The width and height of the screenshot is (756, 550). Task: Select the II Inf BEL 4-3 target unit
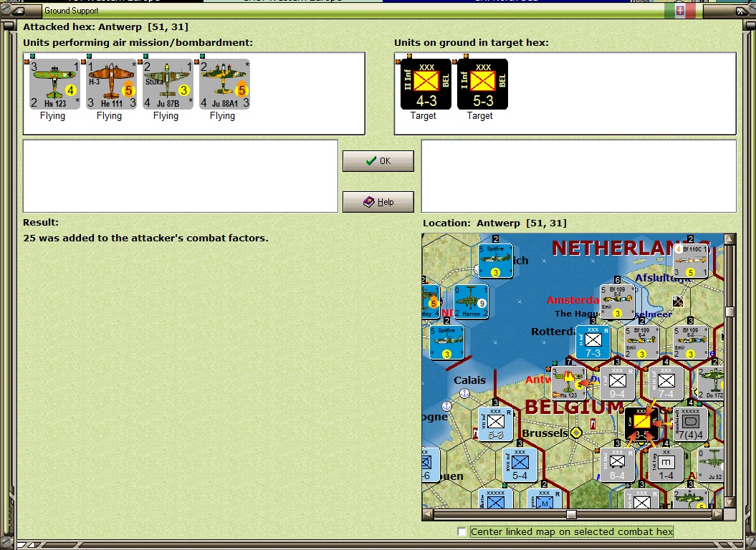[426, 85]
